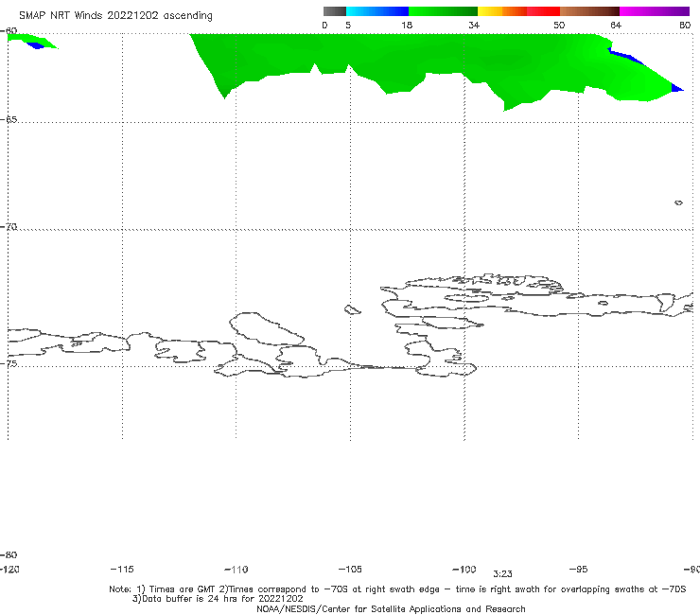This screenshot has width=700, height=615.
Task: Select the brown 50–64 color bar segment
Action: tap(589, 11)
